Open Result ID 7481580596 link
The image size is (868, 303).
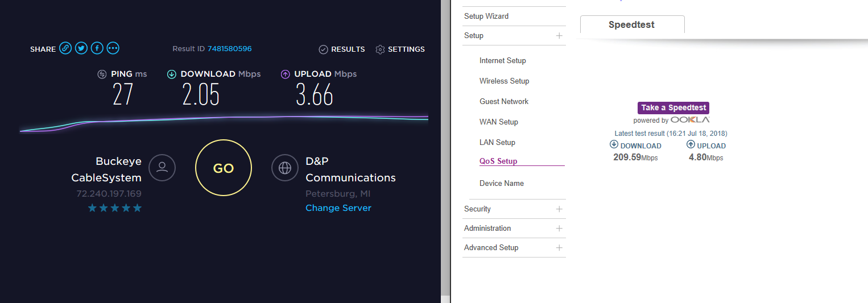coord(229,49)
